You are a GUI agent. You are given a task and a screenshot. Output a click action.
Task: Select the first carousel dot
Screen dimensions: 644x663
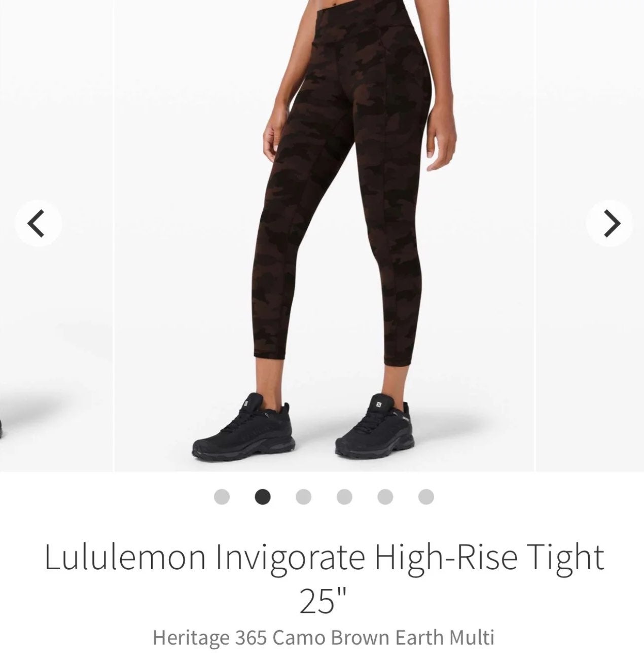coord(222,497)
